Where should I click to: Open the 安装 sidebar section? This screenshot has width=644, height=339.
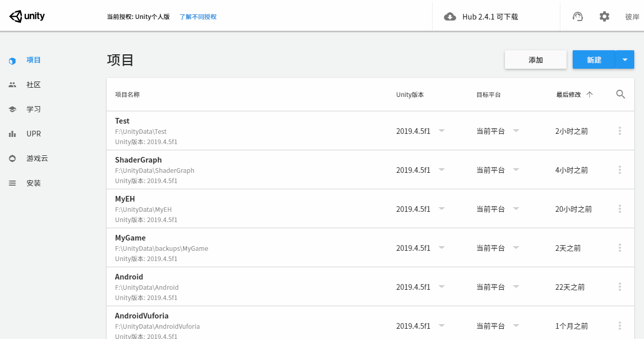click(33, 183)
